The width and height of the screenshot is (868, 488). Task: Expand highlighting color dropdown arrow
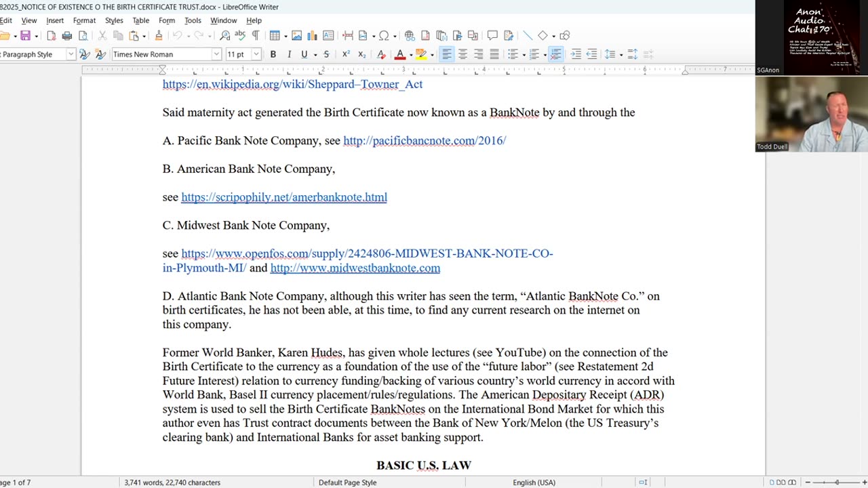click(x=431, y=54)
